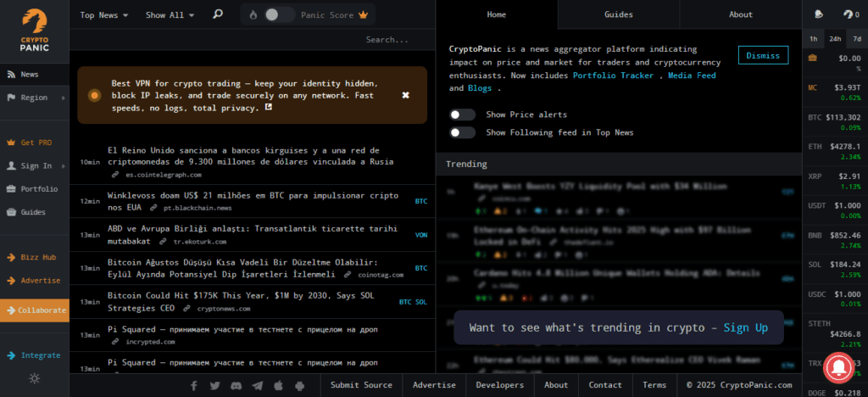Click the SOL tag on SOL Strategies row
Screen dimensions: 868x397
click(421, 302)
